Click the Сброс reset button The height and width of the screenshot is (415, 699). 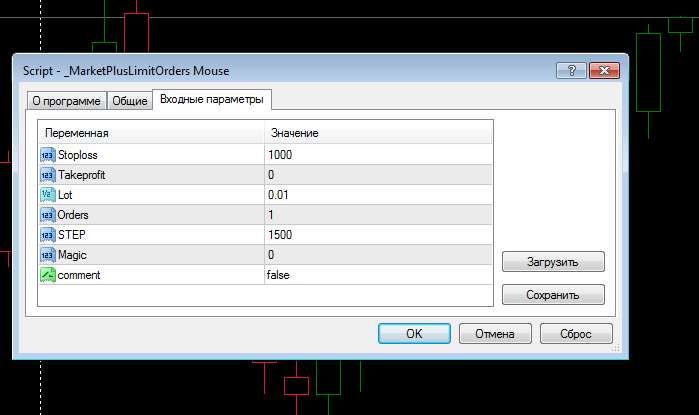[x=576, y=333]
